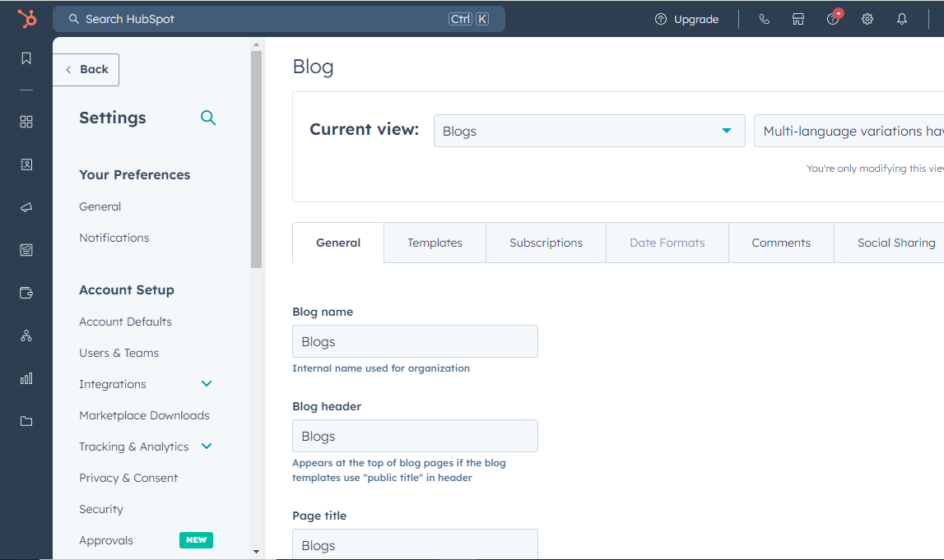Image resolution: width=944 pixels, height=560 pixels.
Task: Click the 'Account Setup' heading
Action: click(127, 290)
